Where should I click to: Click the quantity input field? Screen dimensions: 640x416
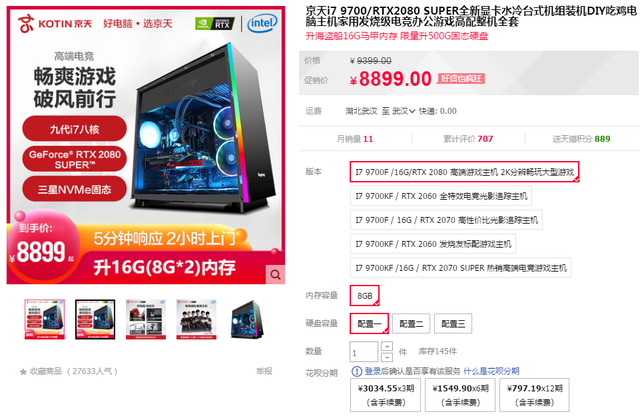(364, 351)
